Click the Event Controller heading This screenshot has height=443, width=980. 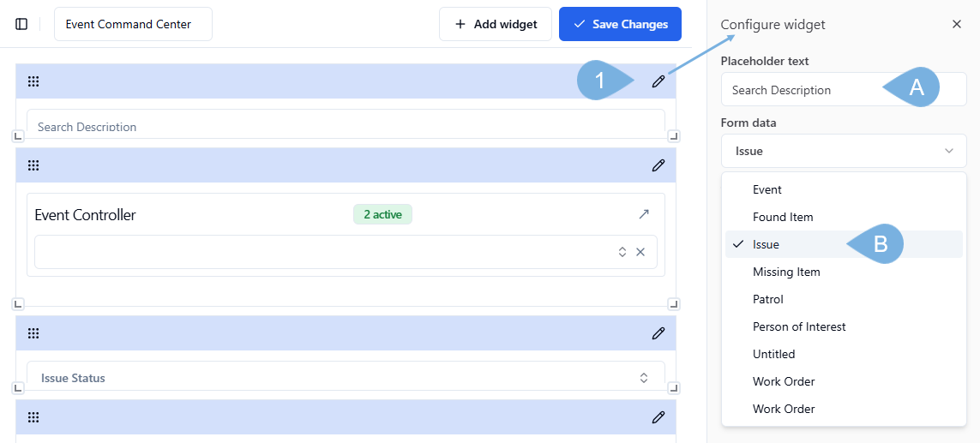[85, 215]
